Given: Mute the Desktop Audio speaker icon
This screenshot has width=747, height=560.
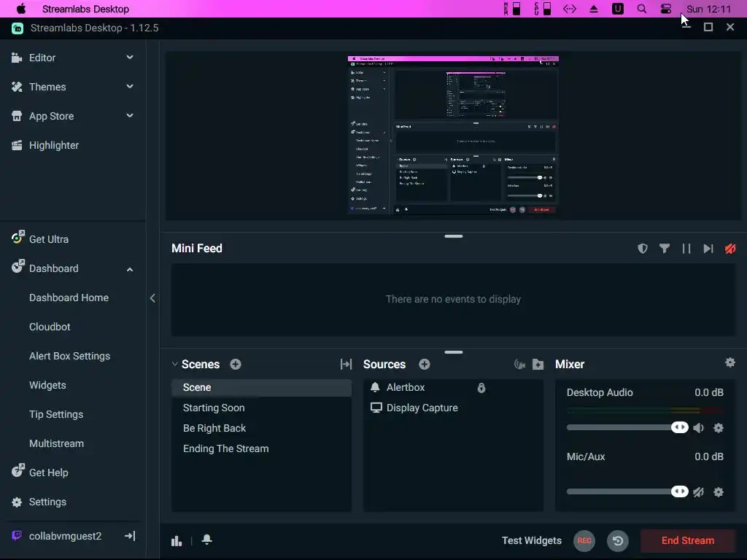Looking at the screenshot, I should 698,427.
